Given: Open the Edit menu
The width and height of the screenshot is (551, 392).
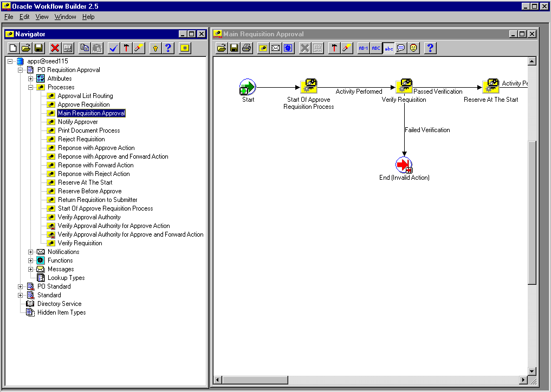Looking at the screenshot, I should point(24,17).
